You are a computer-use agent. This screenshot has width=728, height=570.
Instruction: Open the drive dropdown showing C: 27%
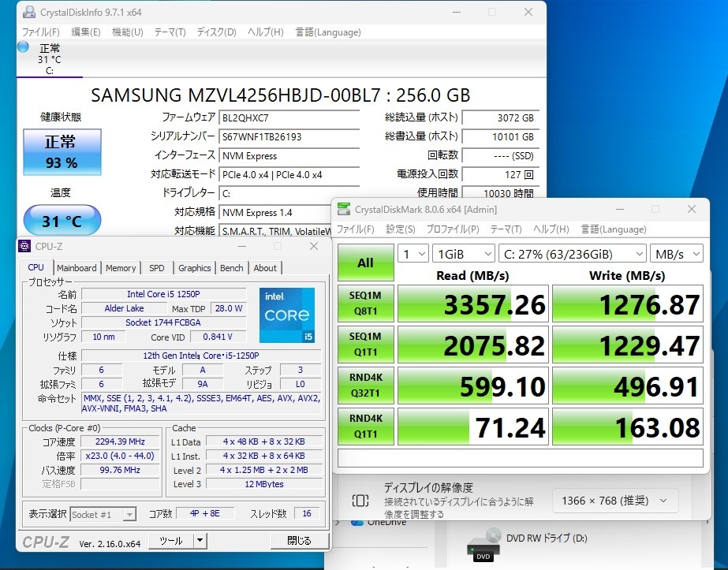point(572,254)
